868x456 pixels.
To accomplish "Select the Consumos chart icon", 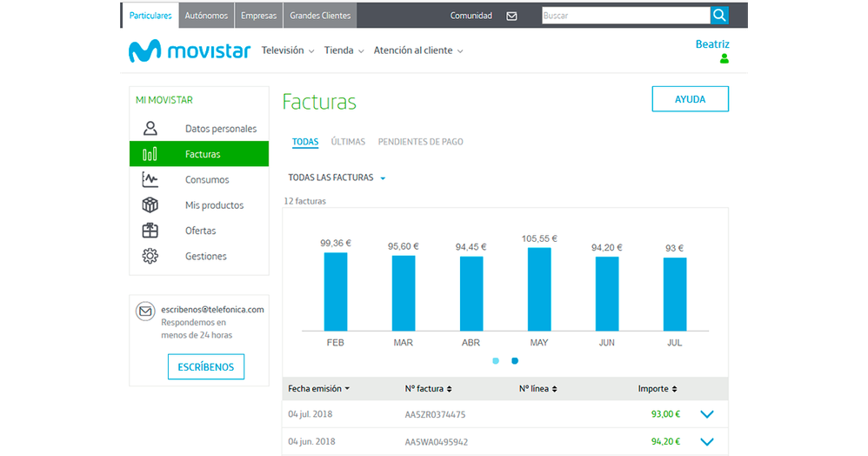I will point(150,179).
